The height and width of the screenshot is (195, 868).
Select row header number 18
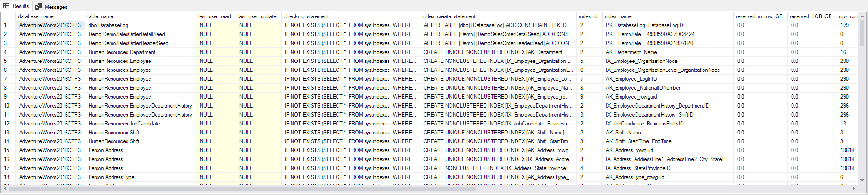(8, 177)
